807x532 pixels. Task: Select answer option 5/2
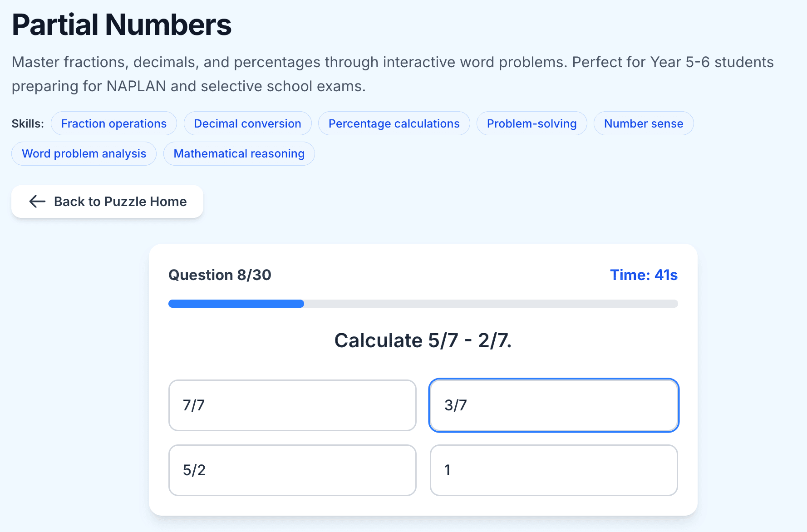click(292, 470)
